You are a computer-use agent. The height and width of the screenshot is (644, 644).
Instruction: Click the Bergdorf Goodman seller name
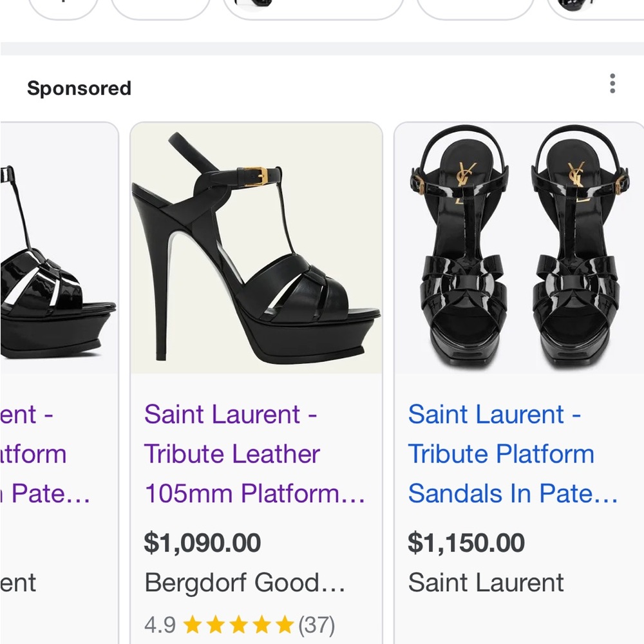[x=245, y=583]
